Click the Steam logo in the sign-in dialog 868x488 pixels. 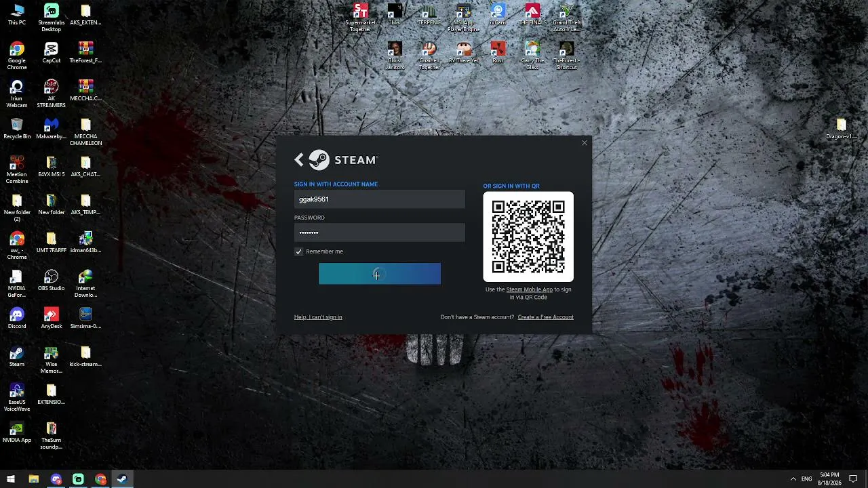[x=343, y=160]
